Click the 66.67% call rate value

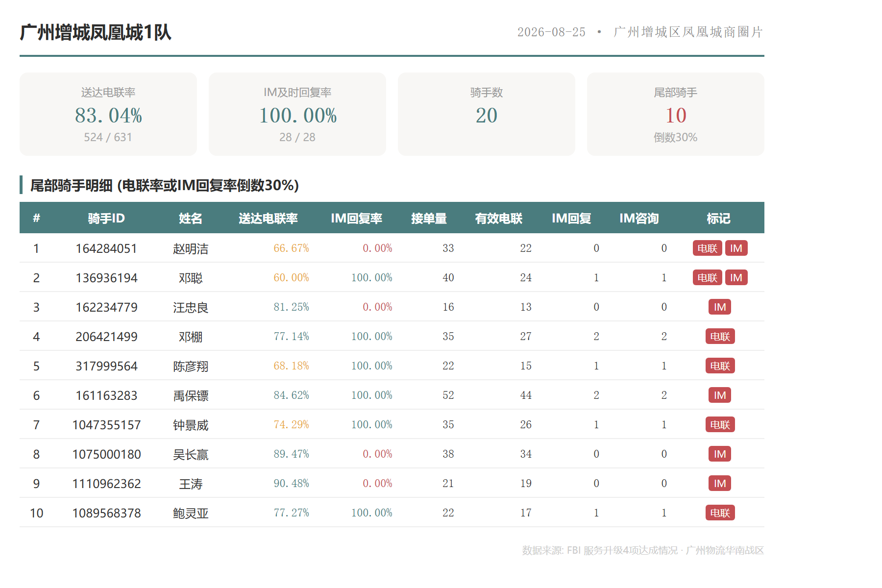(x=291, y=248)
